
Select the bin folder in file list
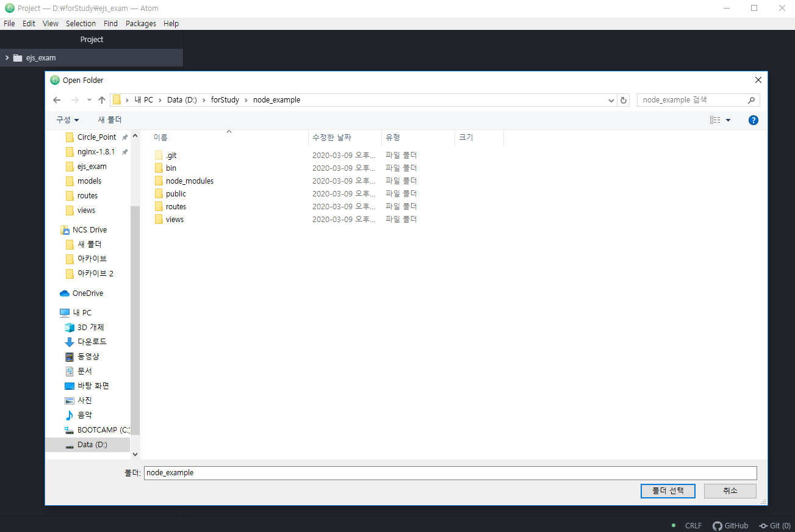pos(165,168)
